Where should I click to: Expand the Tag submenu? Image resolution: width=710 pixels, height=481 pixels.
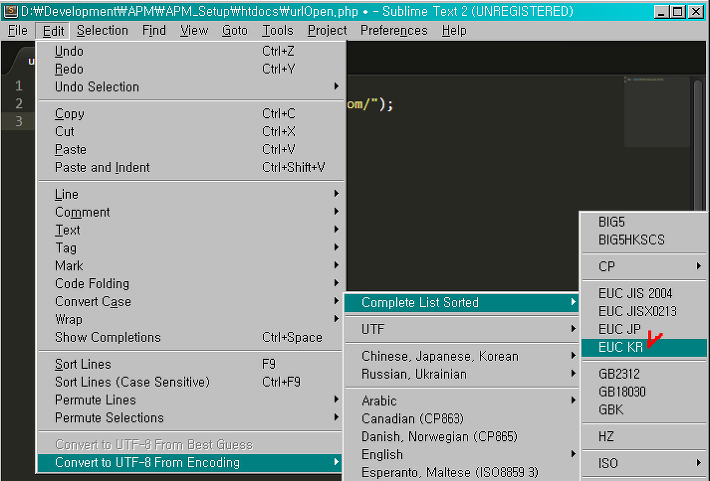[190, 247]
